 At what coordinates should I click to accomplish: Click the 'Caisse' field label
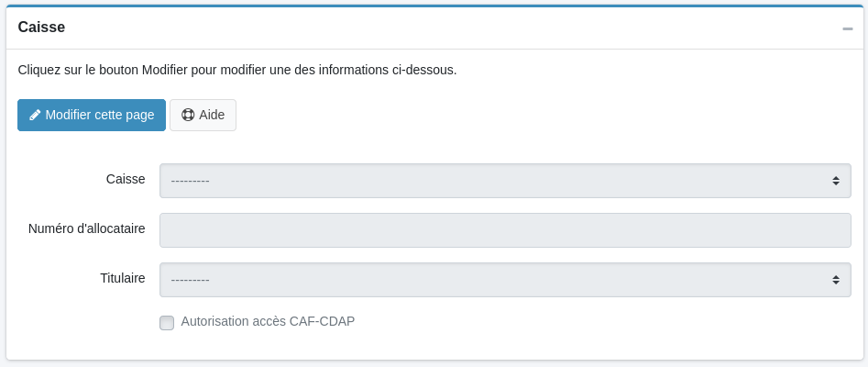pos(126,179)
